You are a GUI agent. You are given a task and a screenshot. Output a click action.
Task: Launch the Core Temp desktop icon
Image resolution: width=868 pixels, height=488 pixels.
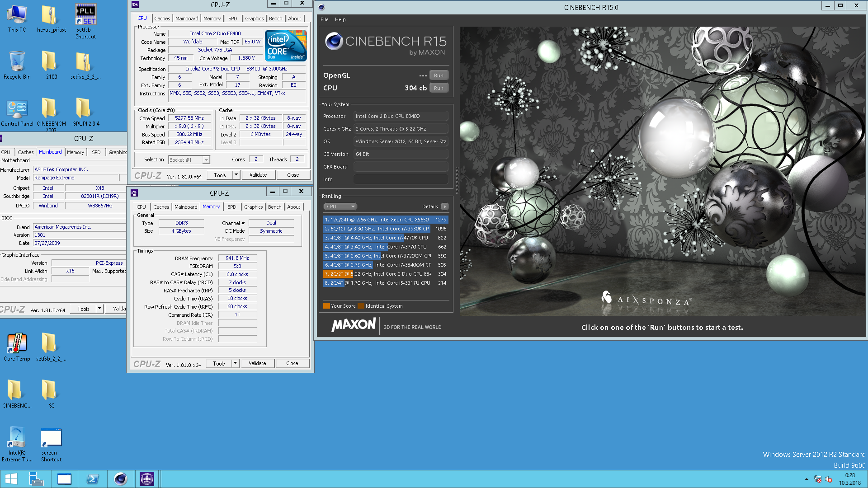click(17, 347)
